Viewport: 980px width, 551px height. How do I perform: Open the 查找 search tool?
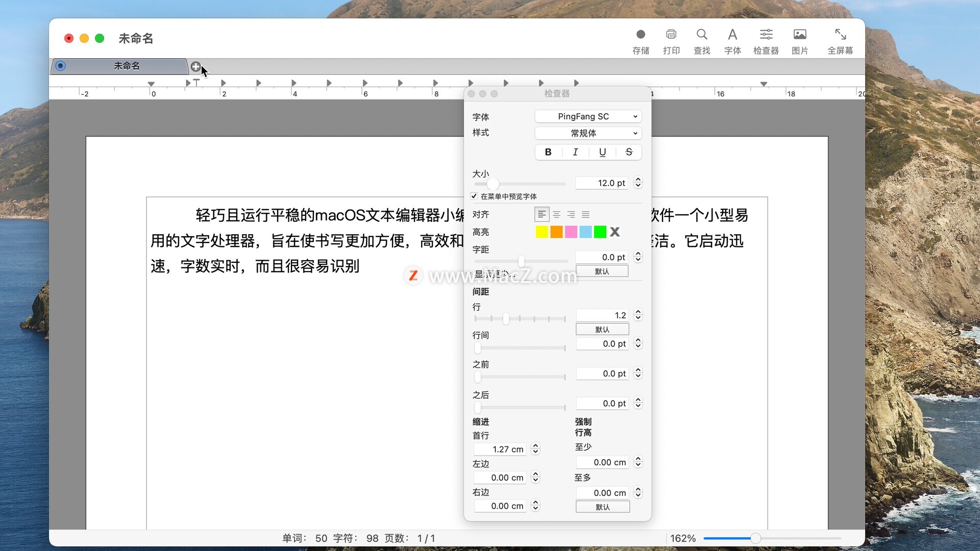(702, 35)
